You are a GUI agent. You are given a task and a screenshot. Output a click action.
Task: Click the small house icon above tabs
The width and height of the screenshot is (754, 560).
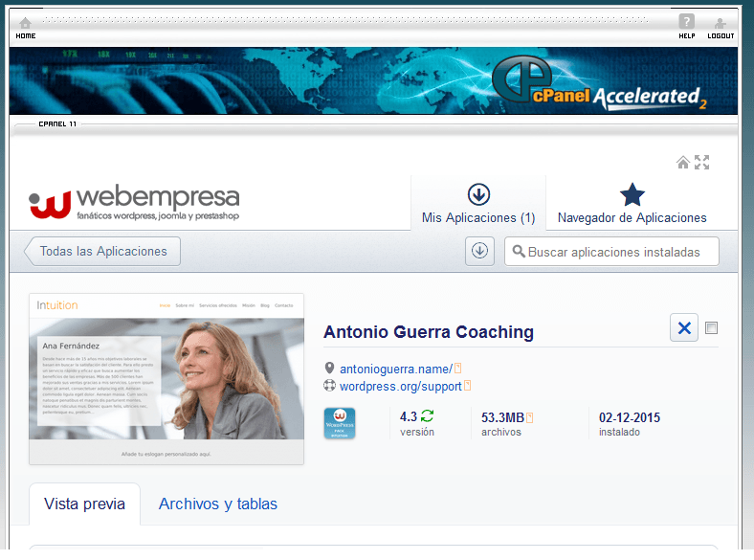coord(683,163)
